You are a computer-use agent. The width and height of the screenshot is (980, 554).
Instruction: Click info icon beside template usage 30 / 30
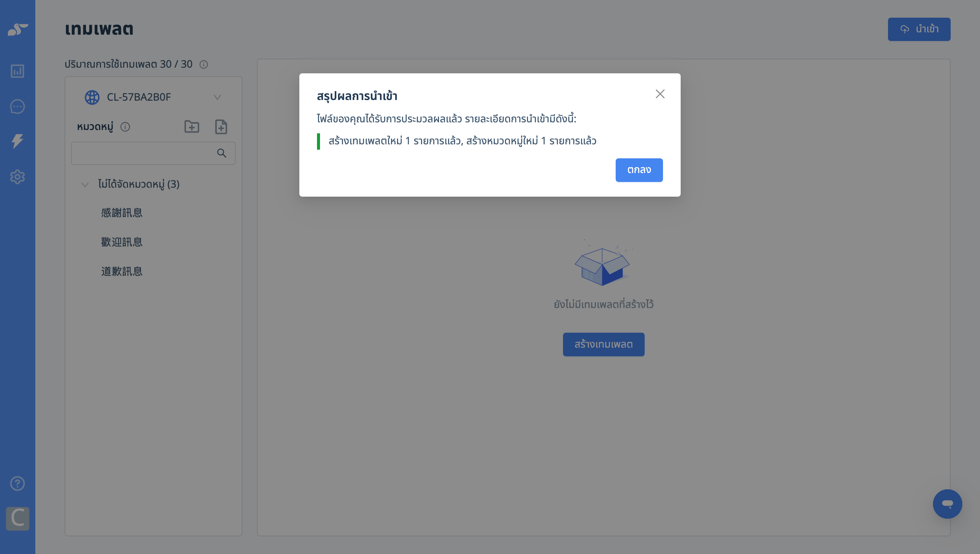pyautogui.click(x=204, y=64)
